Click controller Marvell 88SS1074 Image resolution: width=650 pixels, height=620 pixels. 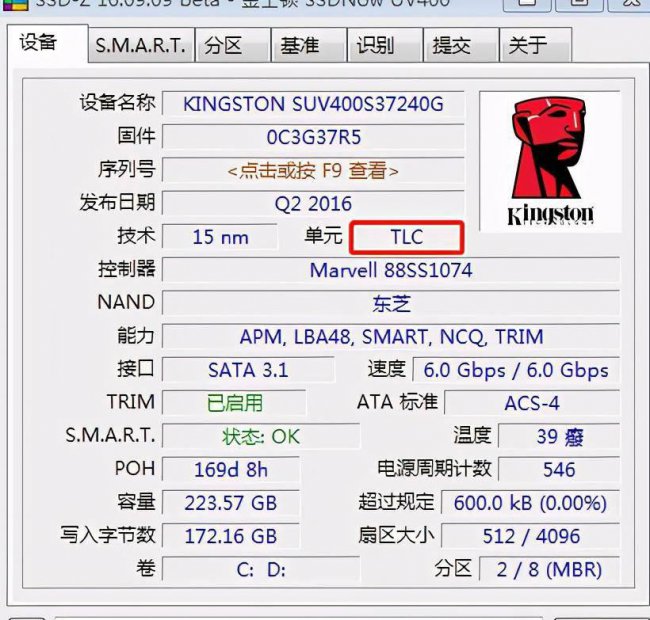391,270
